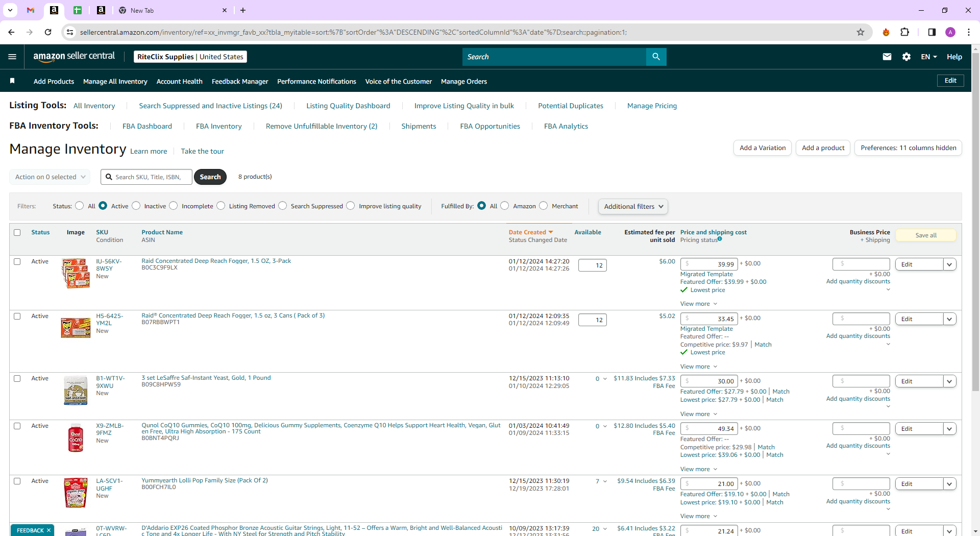Expand View more for Raid 3-Pack pricing
Image resolution: width=980 pixels, height=536 pixels.
coord(699,304)
